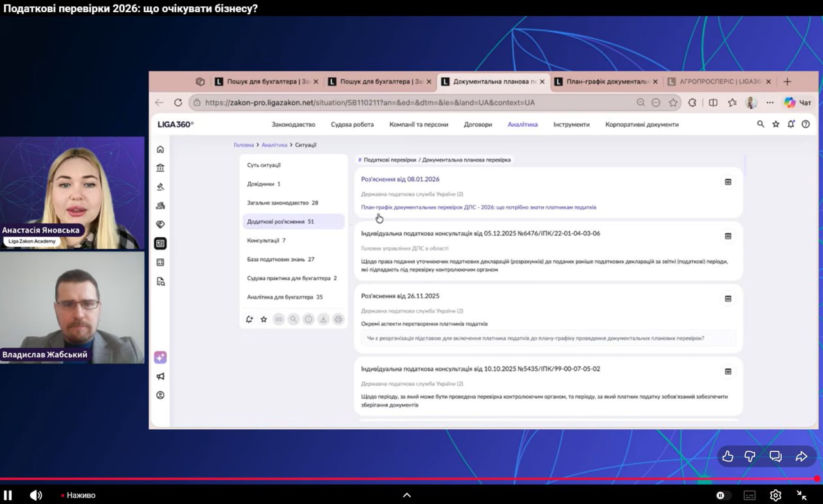Click the search magnifier in LIGA360 header
The width and height of the screenshot is (823, 504).
coord(761,125)
